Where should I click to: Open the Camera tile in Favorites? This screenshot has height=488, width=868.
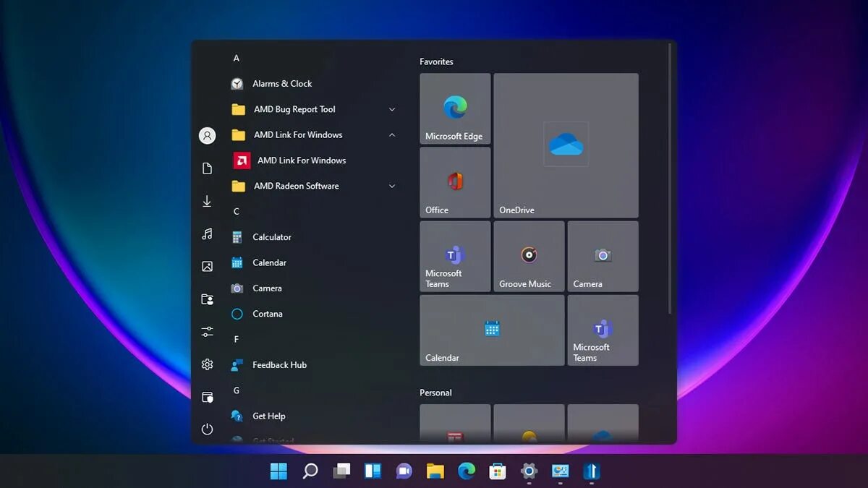tap(603, 256)
